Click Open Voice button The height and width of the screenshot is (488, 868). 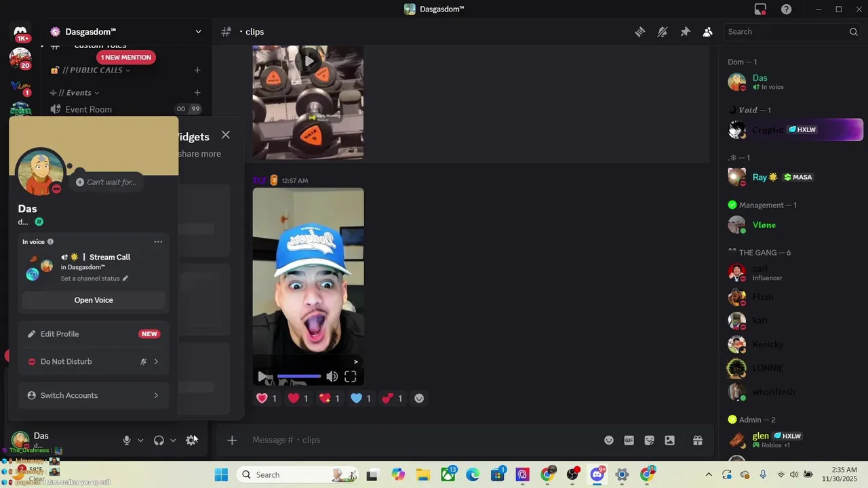(94, 300)
